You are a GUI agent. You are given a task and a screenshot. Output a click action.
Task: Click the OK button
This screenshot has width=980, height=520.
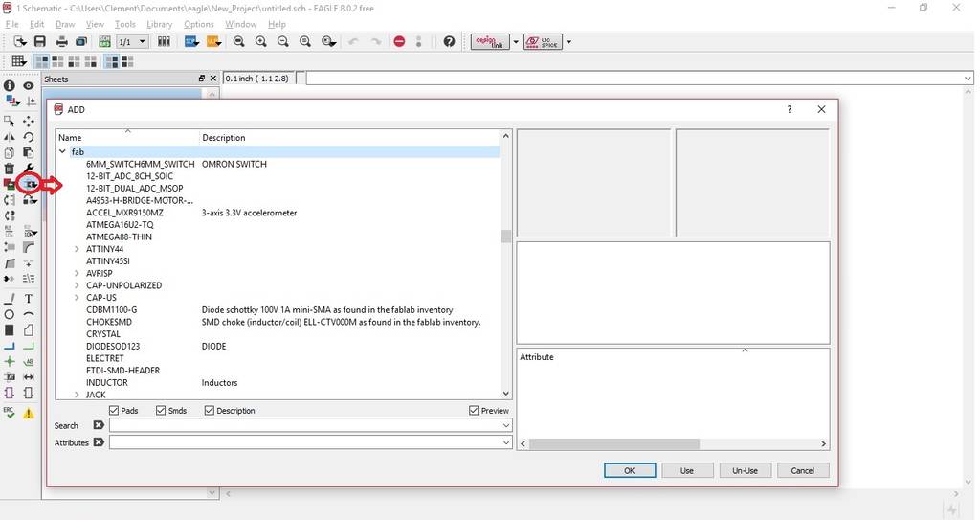click(630, 470)
